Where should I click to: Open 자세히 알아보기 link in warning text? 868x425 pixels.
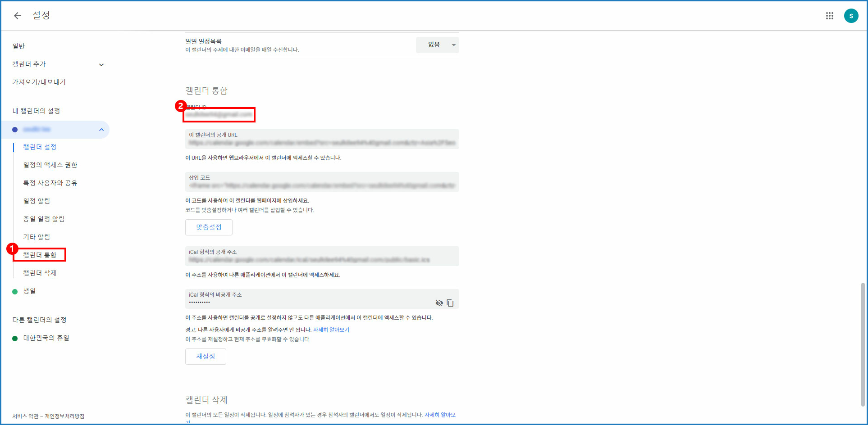[x=331, y=330]
